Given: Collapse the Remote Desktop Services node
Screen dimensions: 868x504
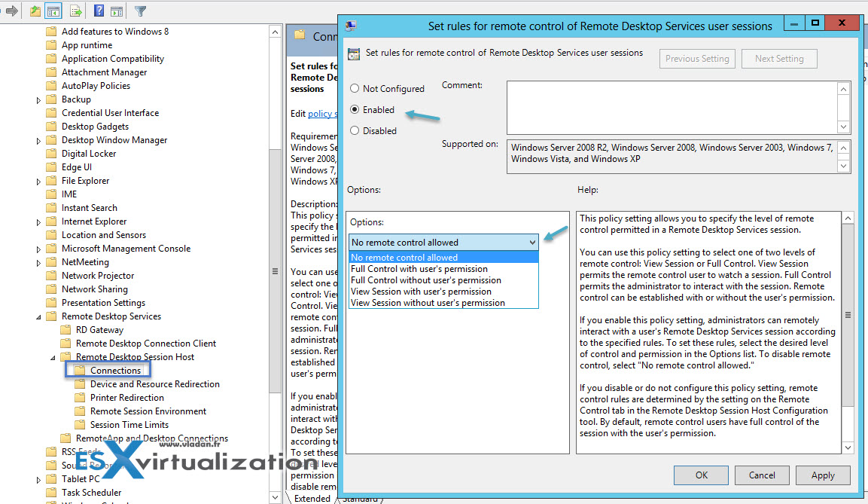Looking at the screenshot, I should [x=38, y=317].
